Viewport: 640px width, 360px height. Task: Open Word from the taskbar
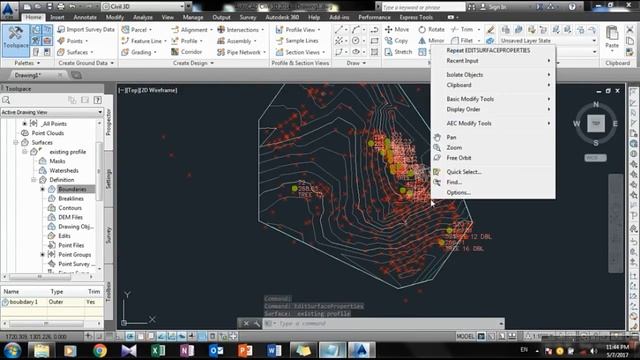tap(274, 351)
